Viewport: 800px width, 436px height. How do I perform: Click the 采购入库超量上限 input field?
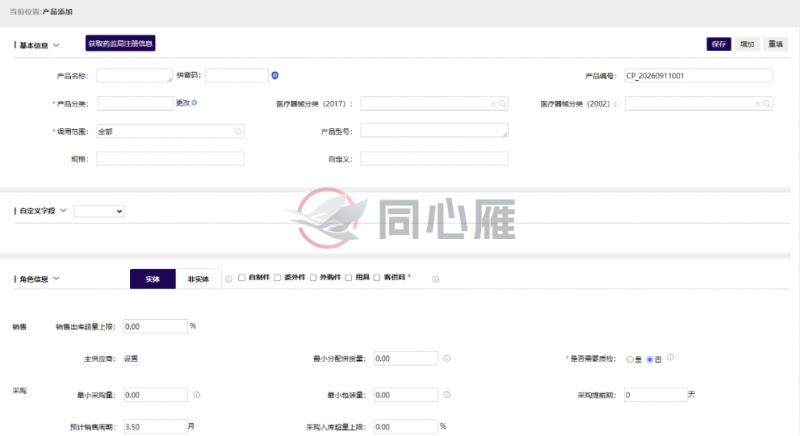[x=406, y=427]
